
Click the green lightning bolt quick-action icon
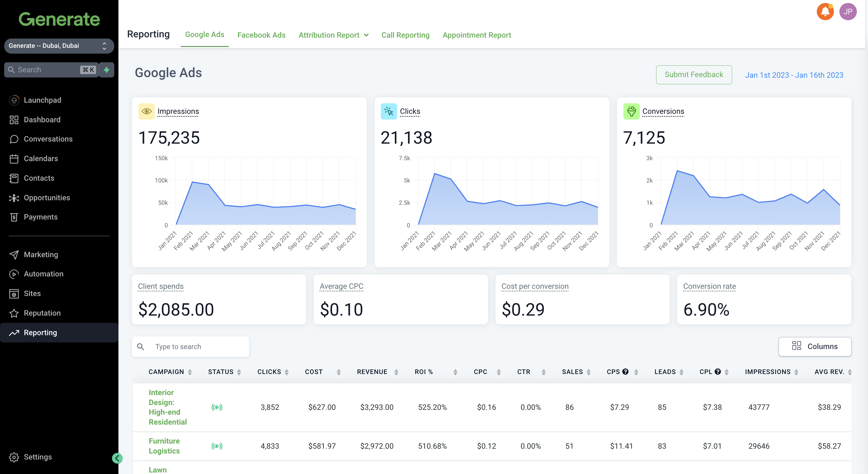click(106, 70)
